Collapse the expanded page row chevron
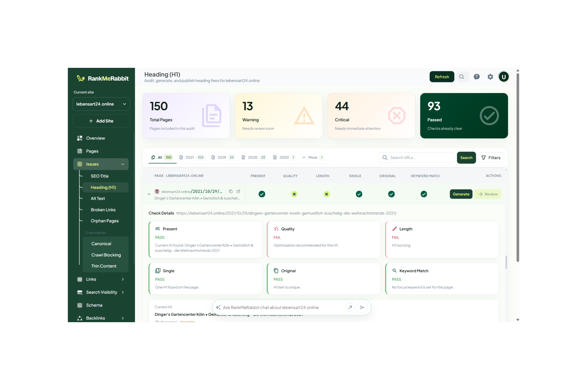Screen dimensions: 588x390 [x=149, y=194]
